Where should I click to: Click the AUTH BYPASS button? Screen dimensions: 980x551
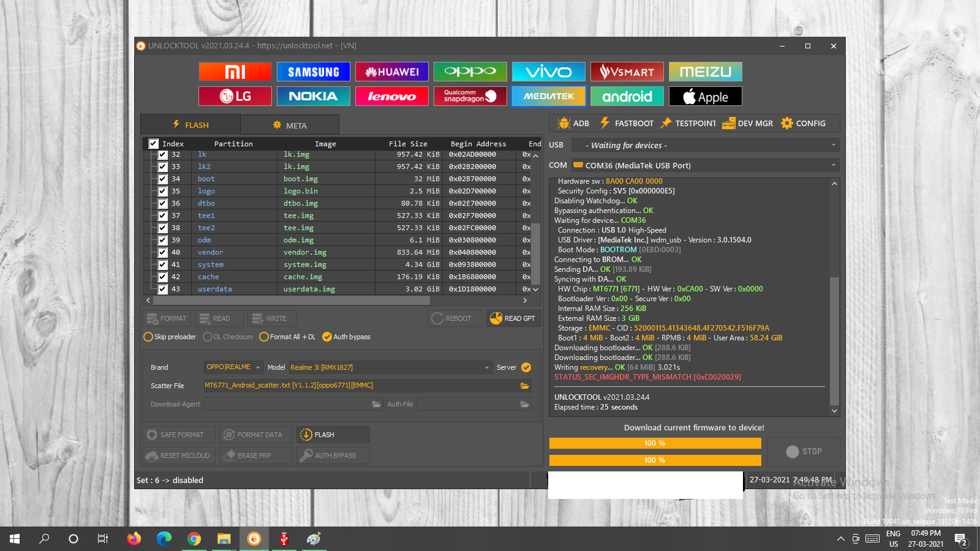(333, 455)
